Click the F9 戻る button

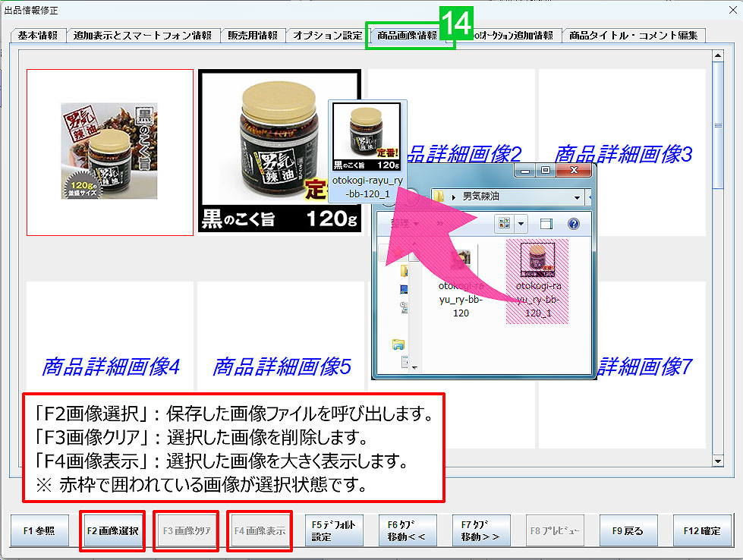(x=630, y=530)
